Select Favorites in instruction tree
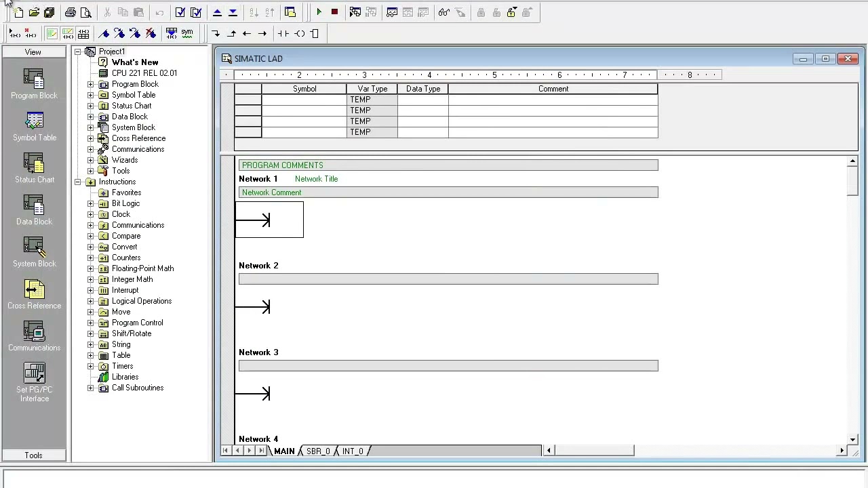The image size is (868, 488). coord(126,192)
